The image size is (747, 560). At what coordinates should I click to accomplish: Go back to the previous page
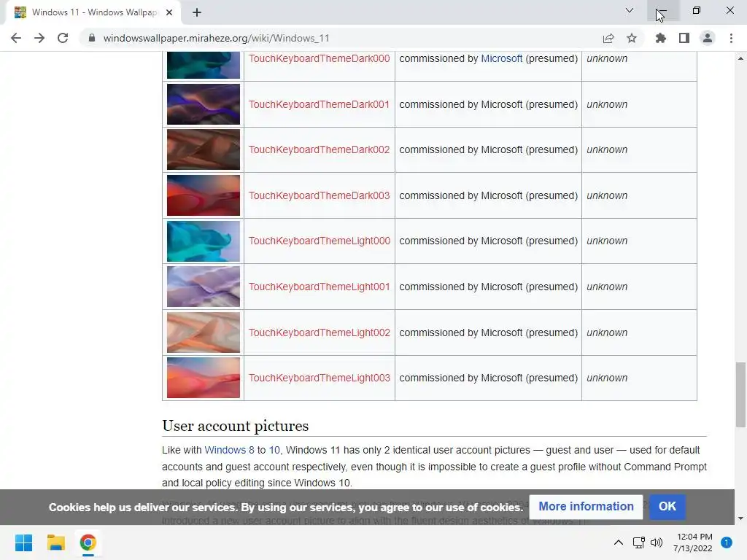[16, 38]
